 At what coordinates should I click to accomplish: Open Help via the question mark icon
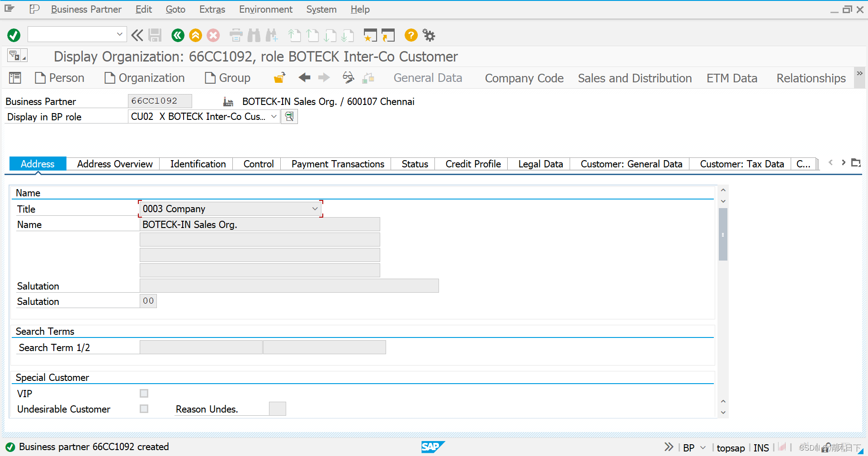(410, 35)
